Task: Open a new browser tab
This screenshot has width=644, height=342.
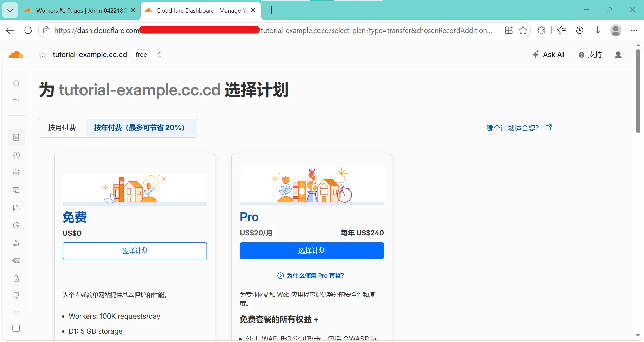Action: point(271,10)
